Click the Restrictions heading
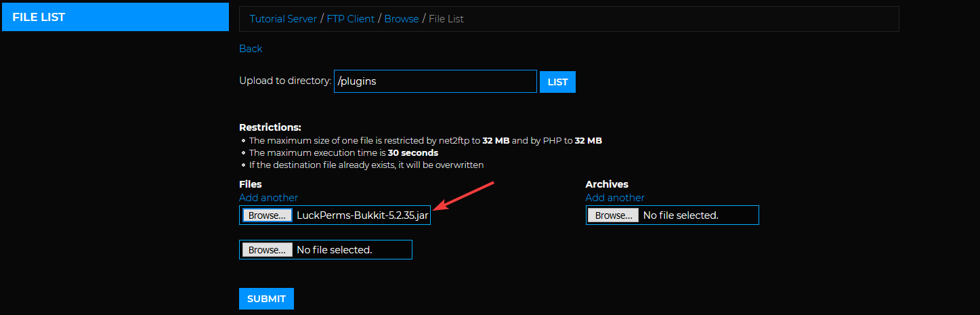This screenshot has height=315, width=980. coord(270,127)
